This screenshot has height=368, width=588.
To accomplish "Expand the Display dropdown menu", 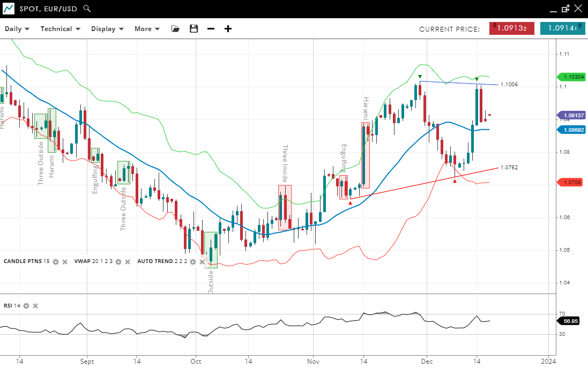I will [x=107, y=29].
